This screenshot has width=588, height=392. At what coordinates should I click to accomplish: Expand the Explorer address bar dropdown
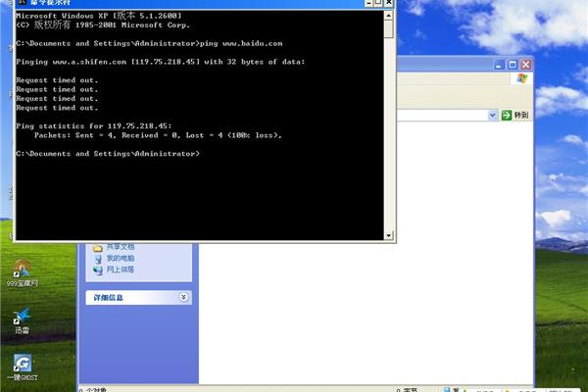pyautogui.click(x=492, y=116)
